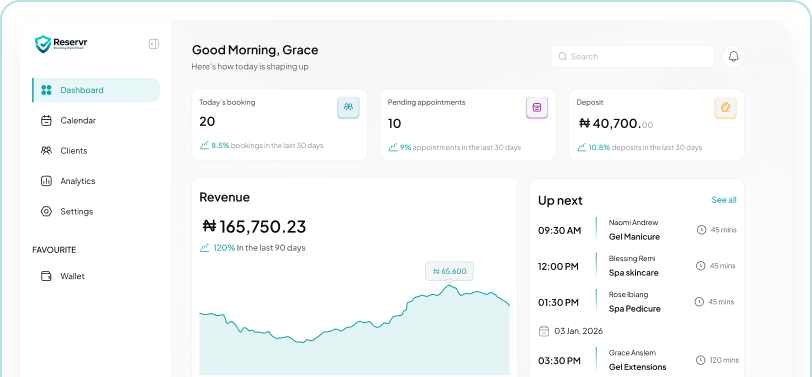
Task: Click the Good Morning, Grace heading
Action: tap(255, 50)
